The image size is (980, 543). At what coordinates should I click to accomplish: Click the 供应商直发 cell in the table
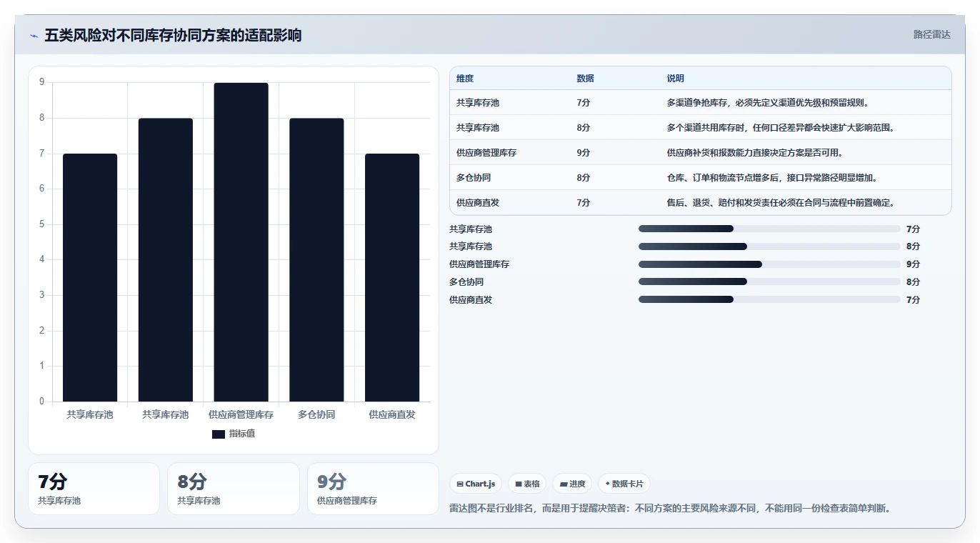click(x=478, y=203)
